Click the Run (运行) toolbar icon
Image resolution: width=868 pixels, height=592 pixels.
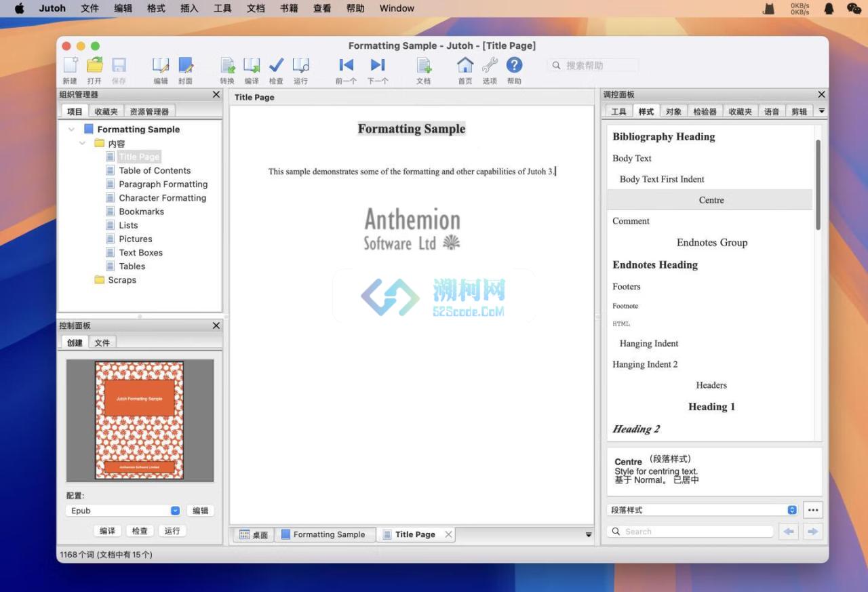click(x=300, y=65)
